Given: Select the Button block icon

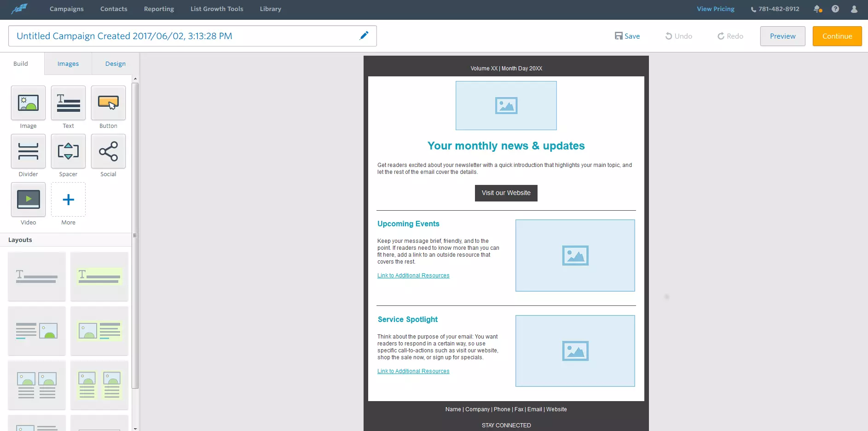Looking at the screenshot, I should (108, 103).
